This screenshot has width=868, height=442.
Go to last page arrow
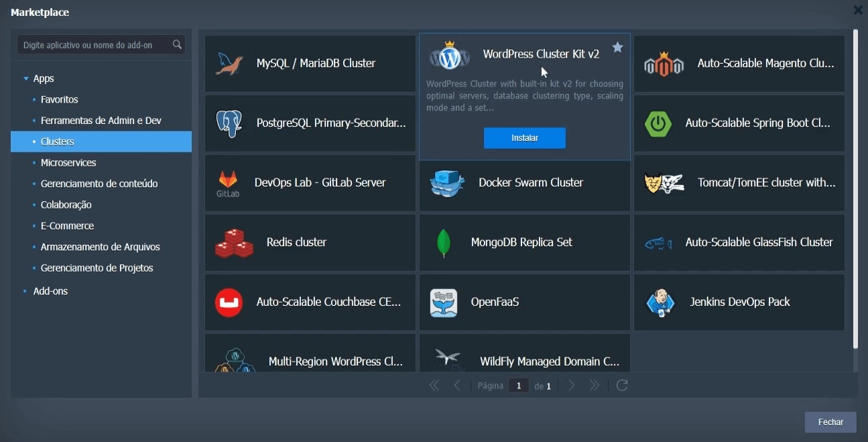point(595,386)
